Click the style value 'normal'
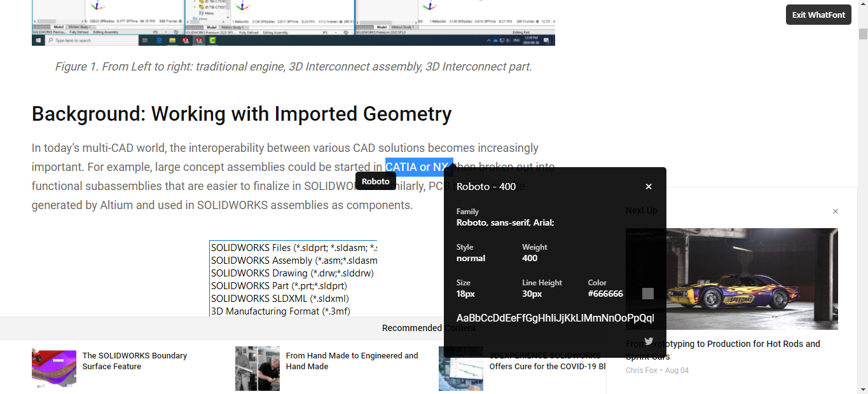This screenshot has height=394, width=868. point(471,259)
